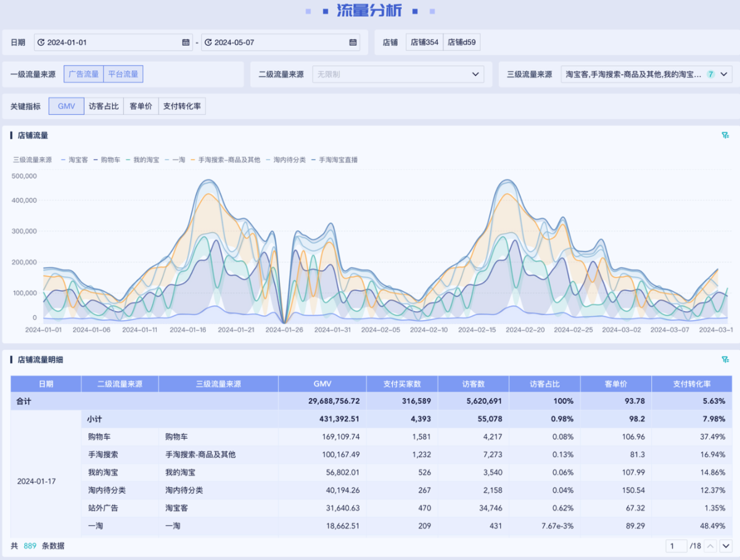Viewport: 740px width, 560px height.
Task: Click the end date calendar icon
Action: 353,43
